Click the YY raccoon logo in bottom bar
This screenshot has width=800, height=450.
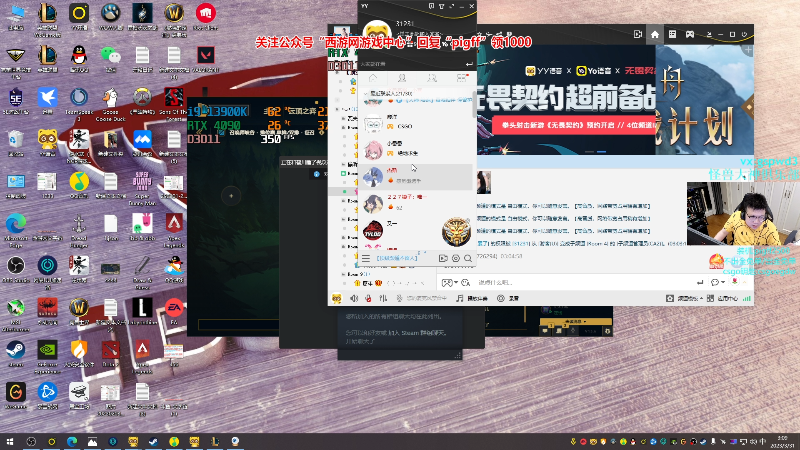point(337,298)
